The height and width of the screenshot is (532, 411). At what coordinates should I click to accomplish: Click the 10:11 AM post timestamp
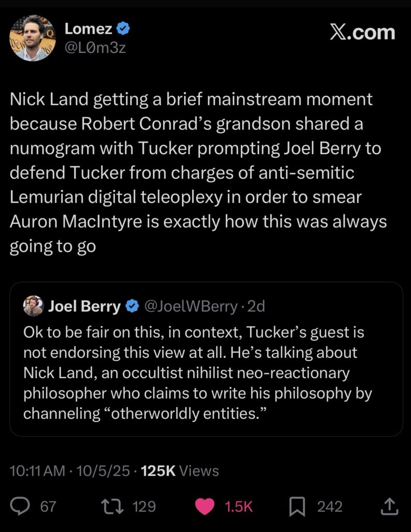click(37, 471)
